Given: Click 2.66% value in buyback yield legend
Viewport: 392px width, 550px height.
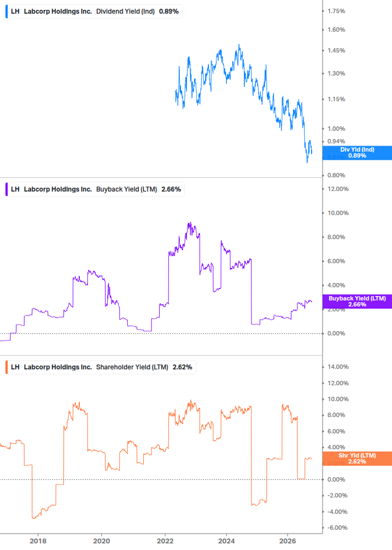Looking at the screenshot, I should point(171,189).
